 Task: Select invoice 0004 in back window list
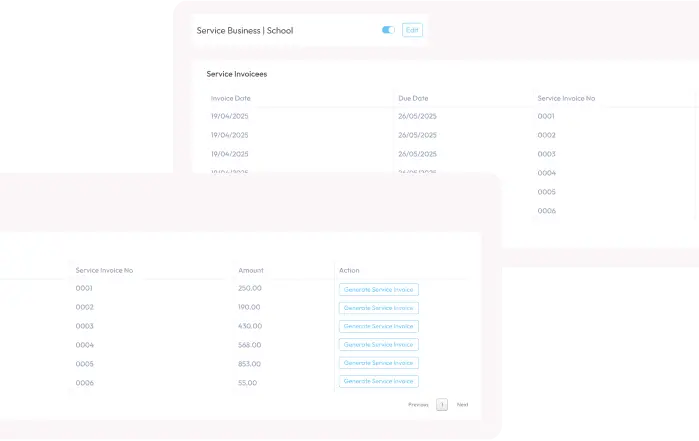tap(547, 173)
